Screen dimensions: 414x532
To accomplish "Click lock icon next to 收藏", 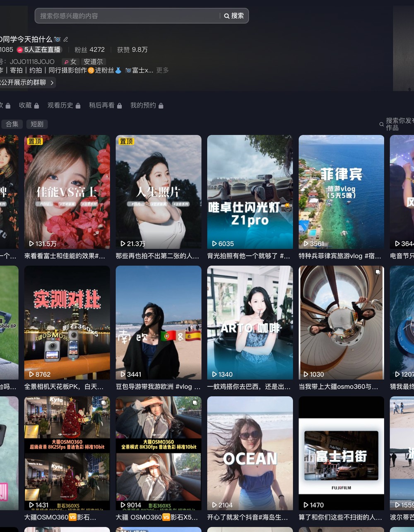I will click(36, 106).
